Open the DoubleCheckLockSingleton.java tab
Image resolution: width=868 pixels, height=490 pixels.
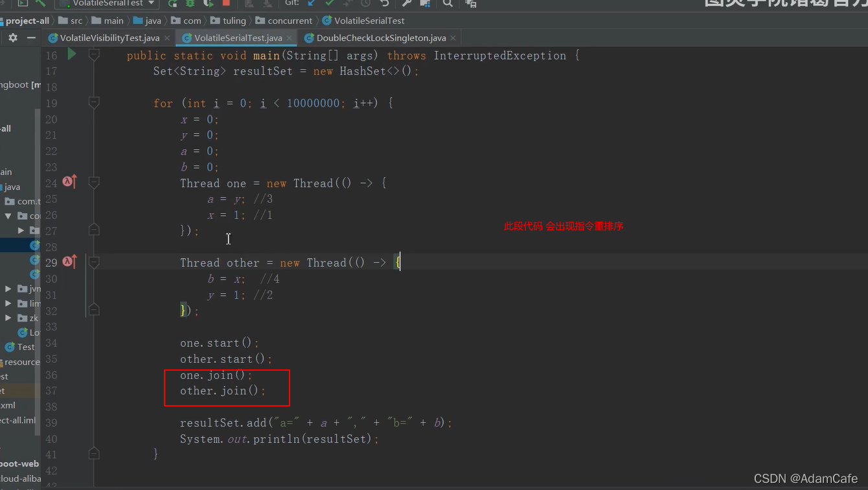pyautogui.click(x=381, y=38)
